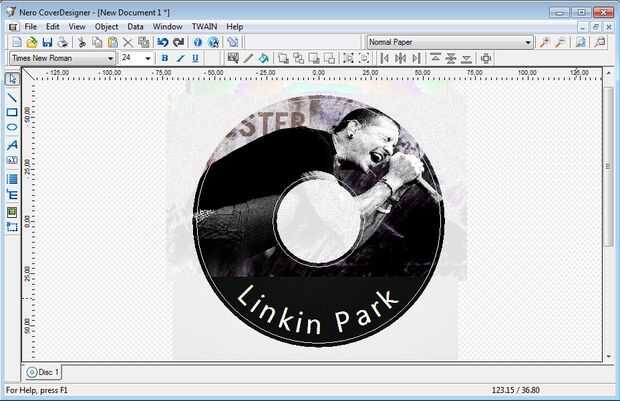620x401 pixels.
Task: Click the scrollbar up arrow
Action: tap(609, 73)
